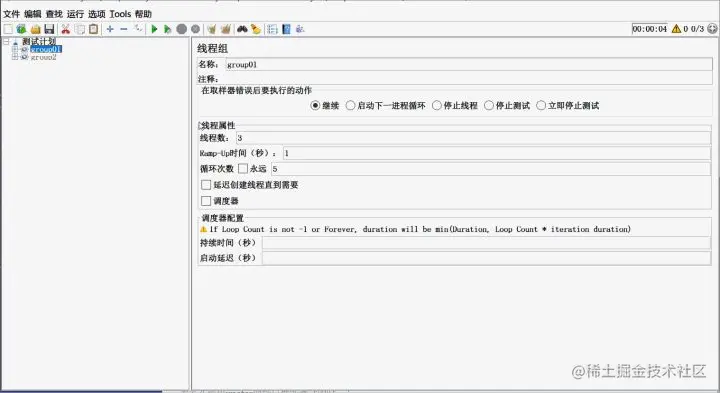This screenshot has height=393, width=720.
Task: Select the 停止测试 radio button
Action: tap(489, 106)
